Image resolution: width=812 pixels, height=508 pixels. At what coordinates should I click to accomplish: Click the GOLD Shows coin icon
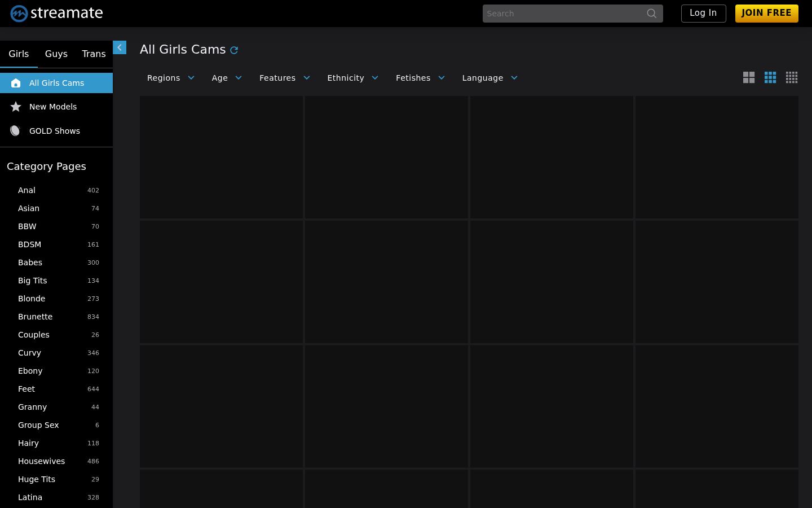click(15, 131)
